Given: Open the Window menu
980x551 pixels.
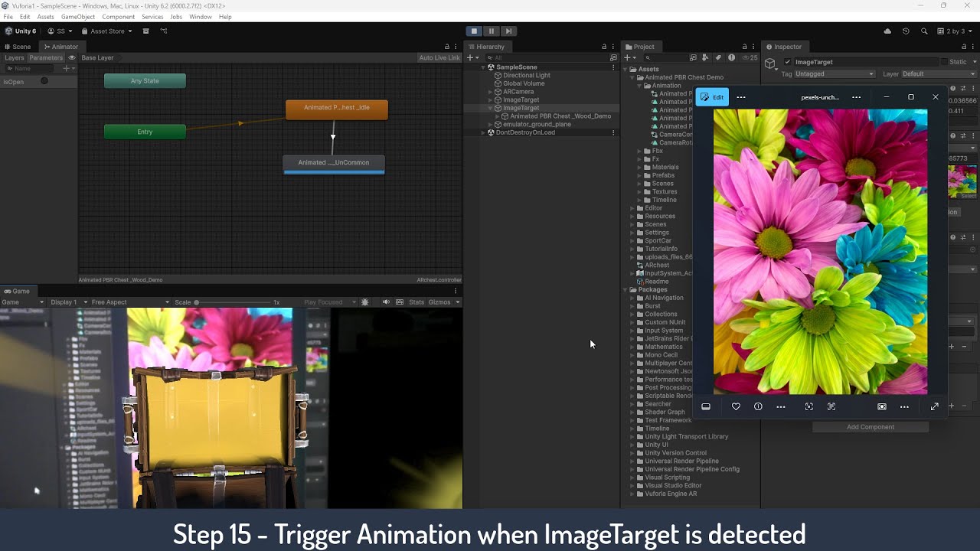Looking at the screenshot, I should 201,17.
